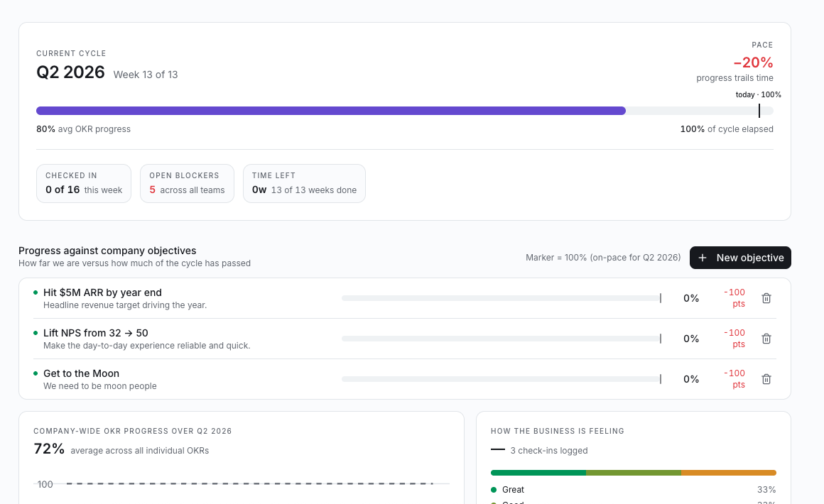
Task: Click the 3 check-ins logged text
Action: (548, 451)
